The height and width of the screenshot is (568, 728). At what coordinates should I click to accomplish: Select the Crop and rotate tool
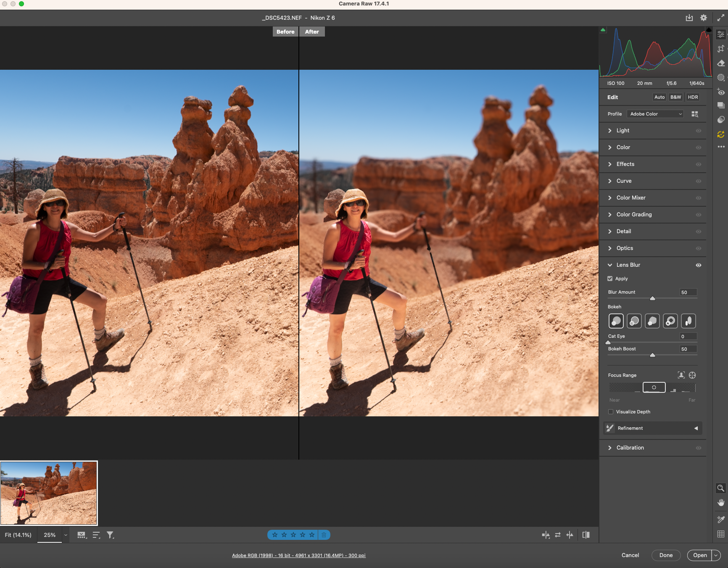tap(721, 49)
